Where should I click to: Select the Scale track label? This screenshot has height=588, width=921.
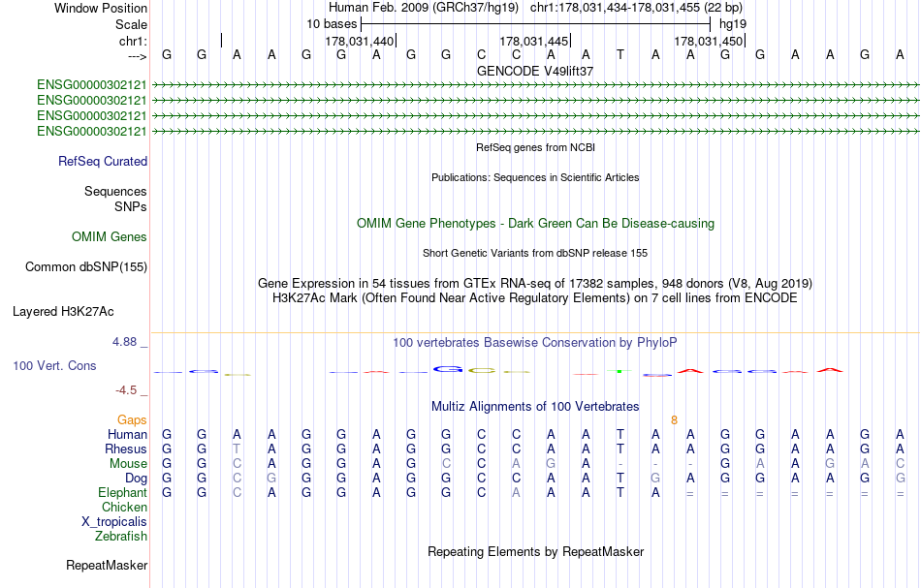pyautogui.click(x=131, y=24)
